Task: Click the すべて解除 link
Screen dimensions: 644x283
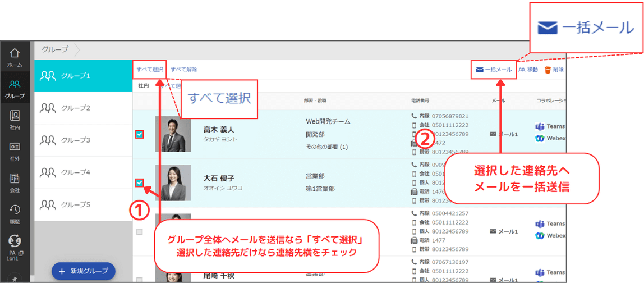Action: click(x=183, y=70)
